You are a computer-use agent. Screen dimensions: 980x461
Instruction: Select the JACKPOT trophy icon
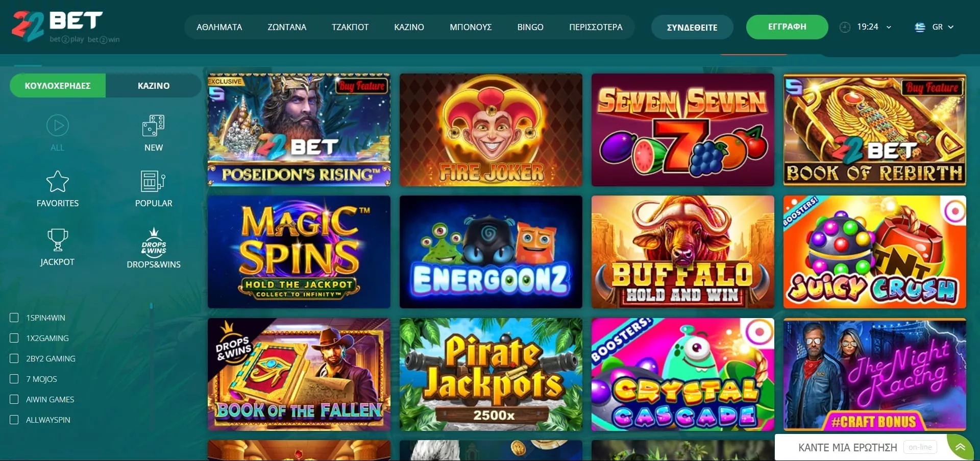[58, 239]
